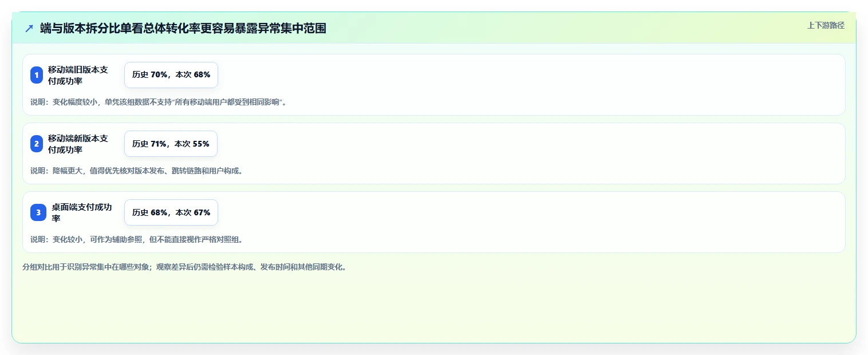The height and width of the screenshot is (355, 868).
Task: Click the header title 端与版本拆分比单看总体转化率
Action: coord(183,28)
